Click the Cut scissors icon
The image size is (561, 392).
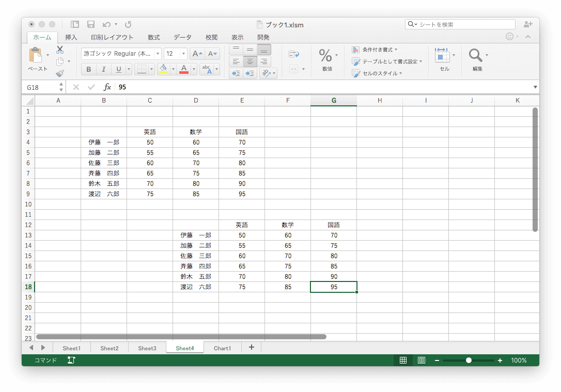tap(60, 50)
